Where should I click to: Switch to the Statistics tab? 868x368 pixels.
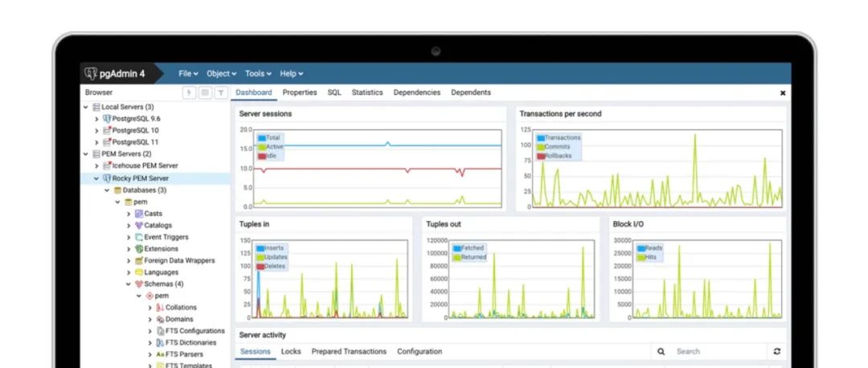(367, 92)
